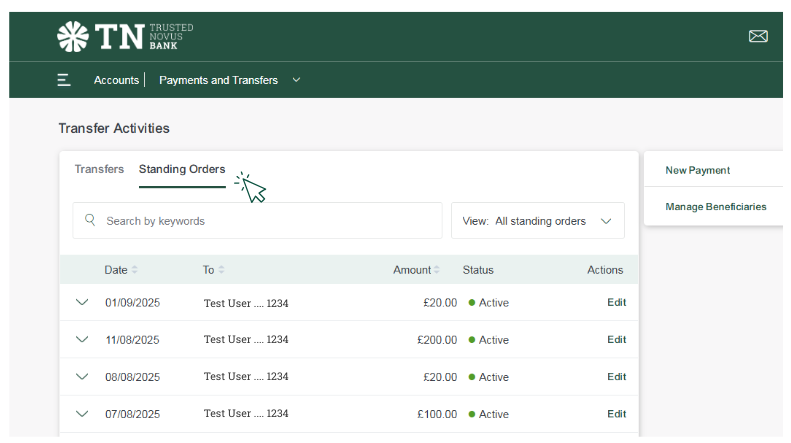The height and width of the screenshot is (443, 791).
Task: Expand the 08/08/2025 standing order row
Action: (82, 377)
